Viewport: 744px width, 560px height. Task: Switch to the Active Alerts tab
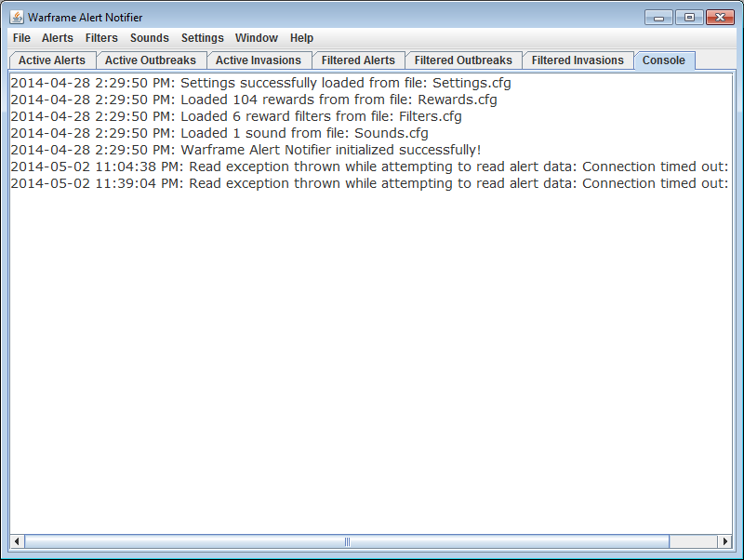[52, 60]
